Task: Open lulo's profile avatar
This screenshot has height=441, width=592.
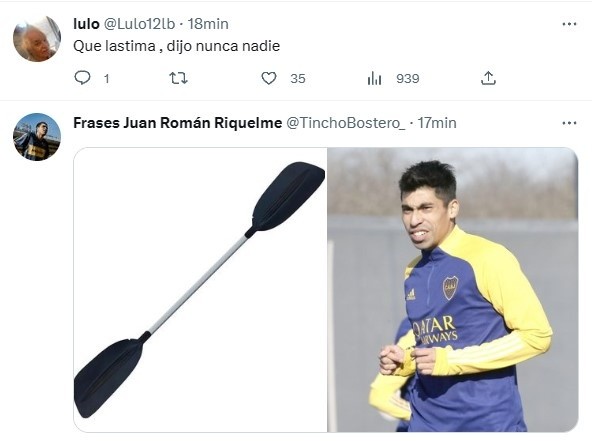Action: (x=37, y=38)
